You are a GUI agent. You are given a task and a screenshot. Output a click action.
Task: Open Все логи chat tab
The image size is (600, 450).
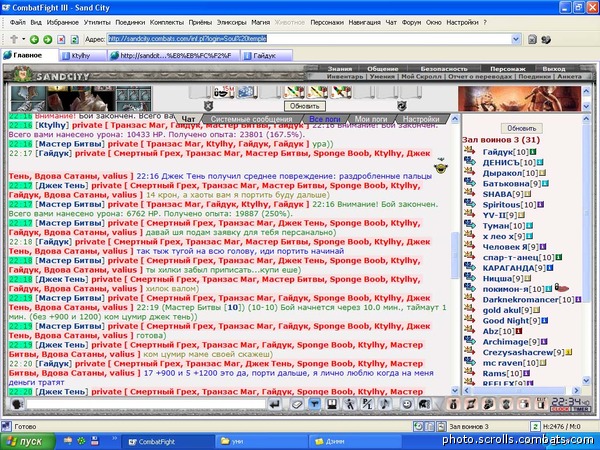pos(324,119)
